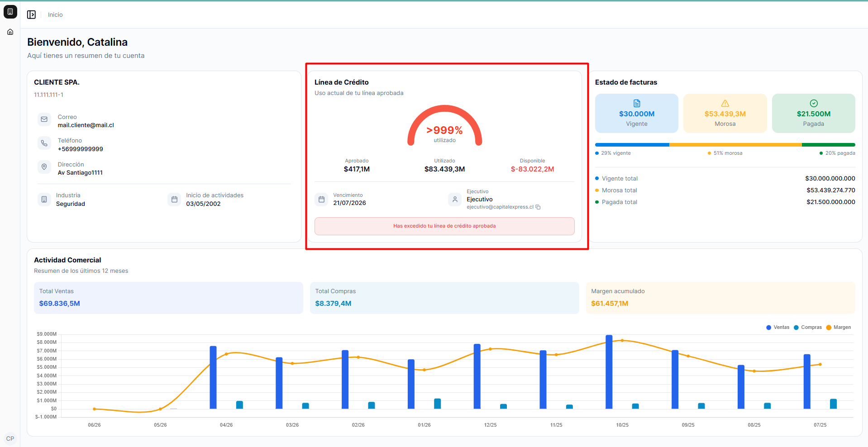
Task: Click the Ejecutivo person icon
Action: point(455,199)
